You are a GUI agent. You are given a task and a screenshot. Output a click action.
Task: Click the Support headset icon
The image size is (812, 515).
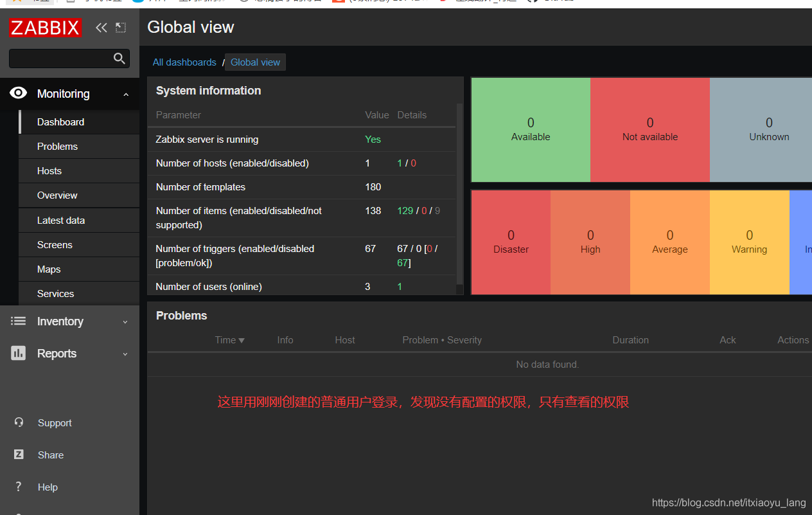tap(19, 422)
